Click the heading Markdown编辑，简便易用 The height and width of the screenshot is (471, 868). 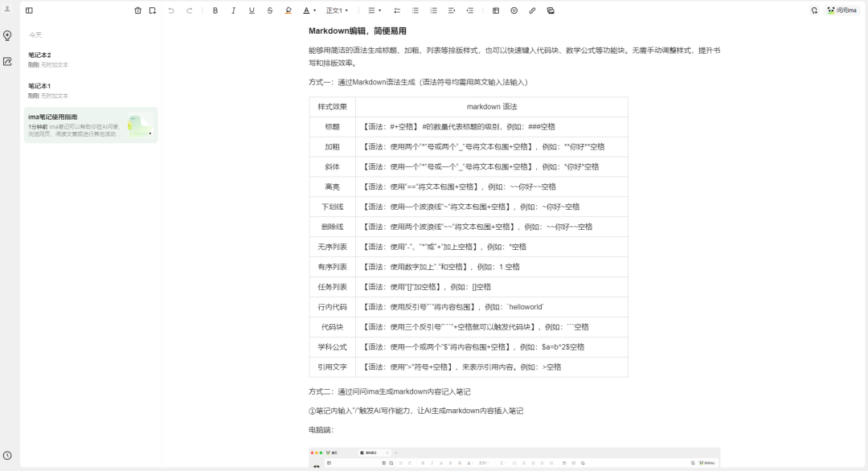tap(358, 31)
